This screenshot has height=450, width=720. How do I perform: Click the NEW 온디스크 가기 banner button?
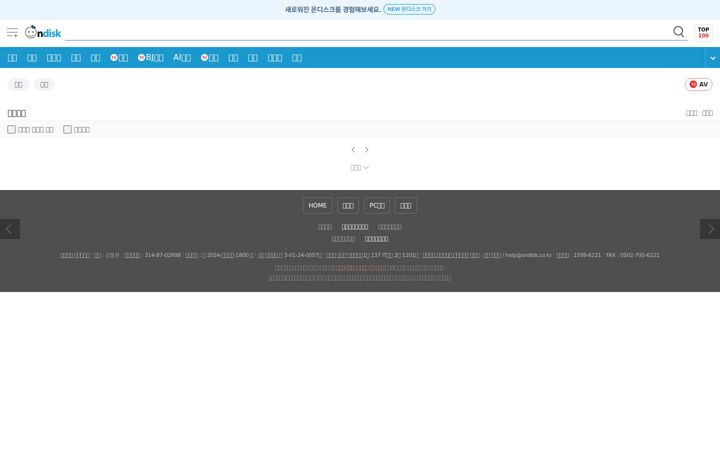409,9
